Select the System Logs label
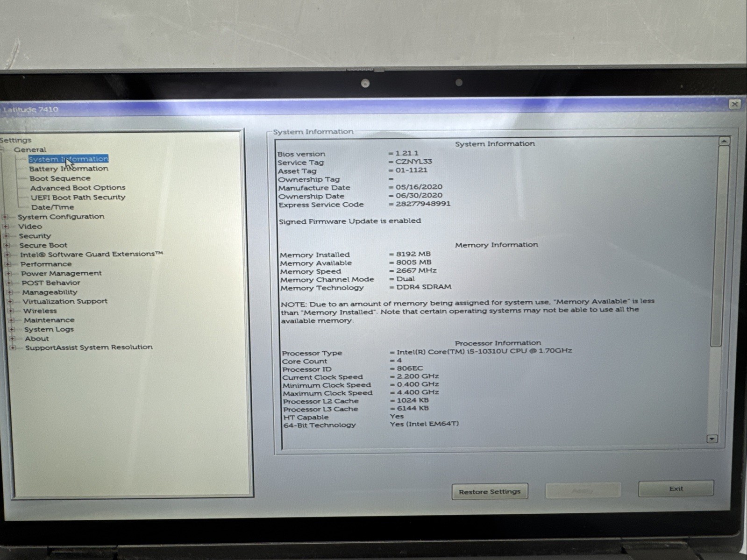The image size is (747, 560). (x=49, y=329)
